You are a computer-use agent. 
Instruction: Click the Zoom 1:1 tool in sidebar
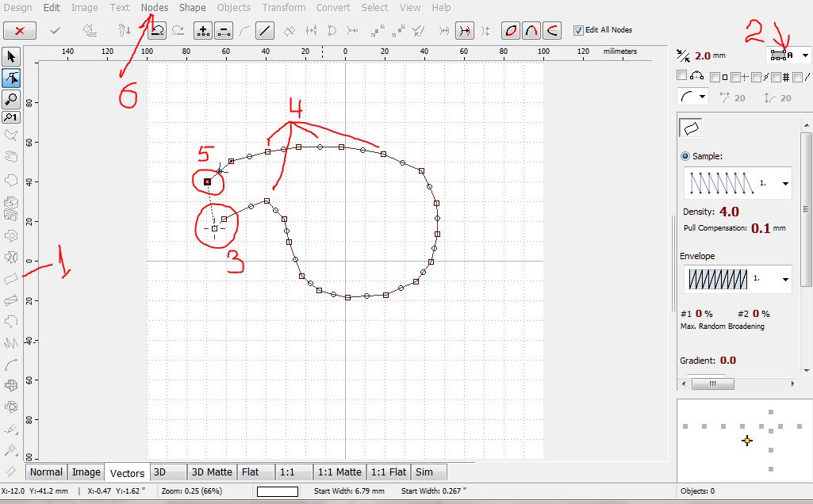(11, 116)
